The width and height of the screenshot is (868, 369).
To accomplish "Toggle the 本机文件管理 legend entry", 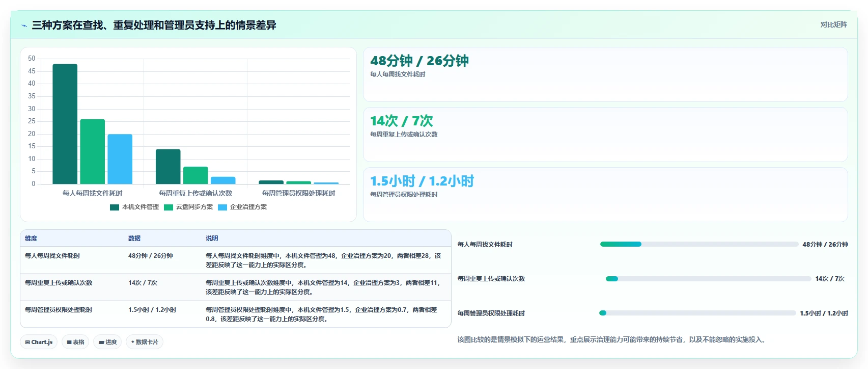I will tap(134, 207).
